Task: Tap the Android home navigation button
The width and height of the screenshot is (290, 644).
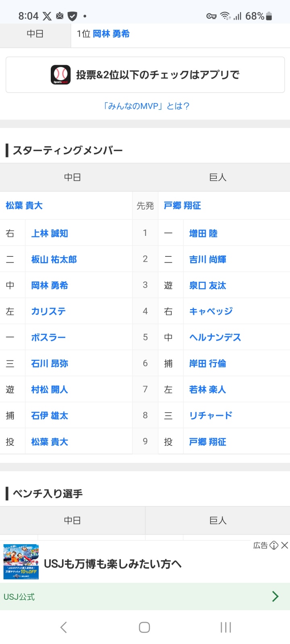Action: pyautogui.click(x=145, y=627)
